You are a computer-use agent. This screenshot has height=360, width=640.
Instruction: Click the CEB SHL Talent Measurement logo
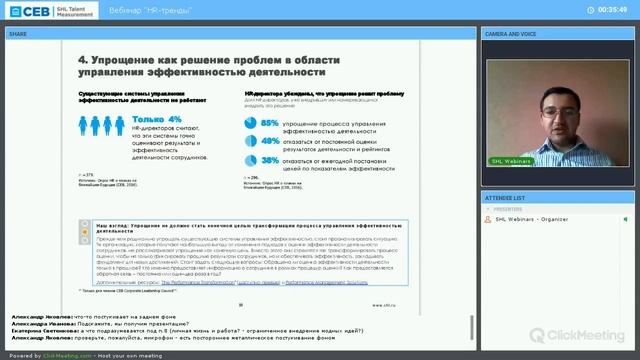[x=51, y=11]
